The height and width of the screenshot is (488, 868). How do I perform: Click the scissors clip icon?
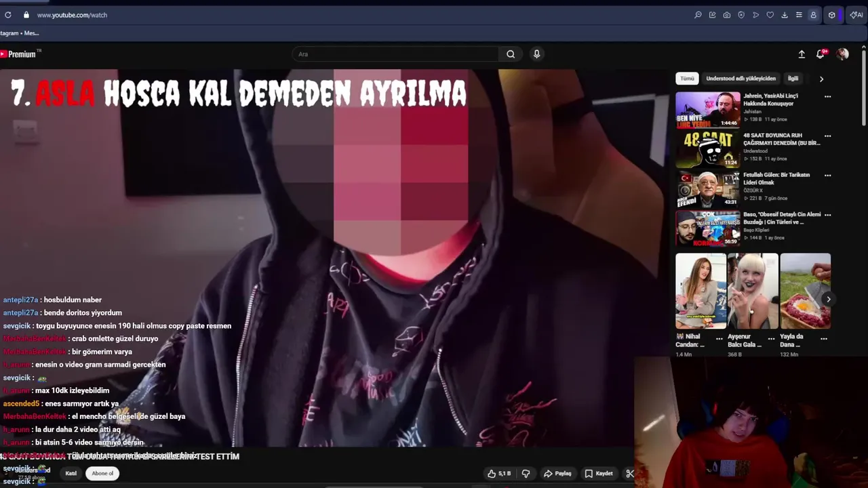click(x=629, y=474)
